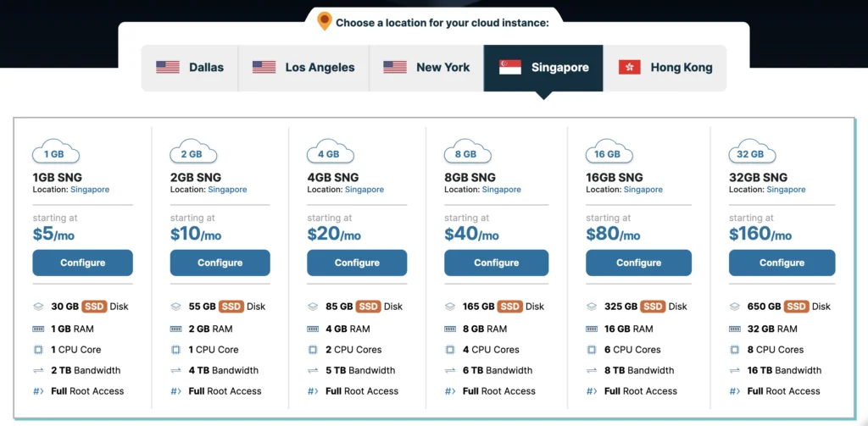Image resolution: width=868 pixels, height=426 pixels.
Task: Click the 16 GB cloud icon
Action: click(609, 151)
